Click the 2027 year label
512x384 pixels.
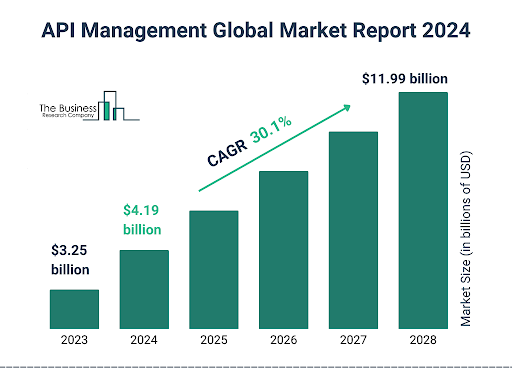(353, 340)
